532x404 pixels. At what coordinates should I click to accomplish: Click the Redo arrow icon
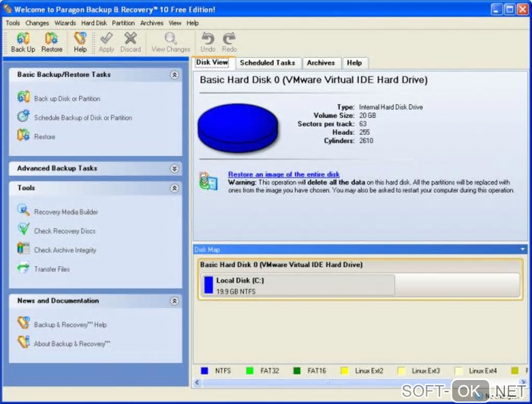click(229, 38)
